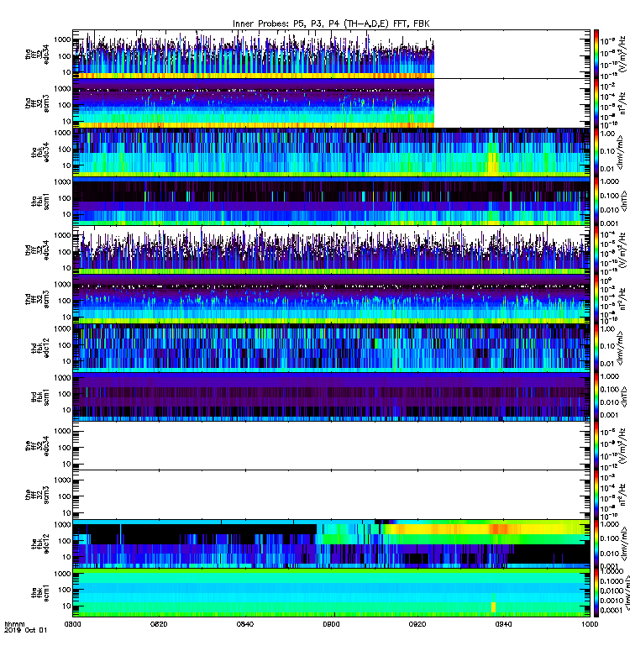Viewport: 630px width, 672px height.
Task: Select the 'thd fbk scm1' panel label
Action: pyautogui.click(x=40, y=396)
